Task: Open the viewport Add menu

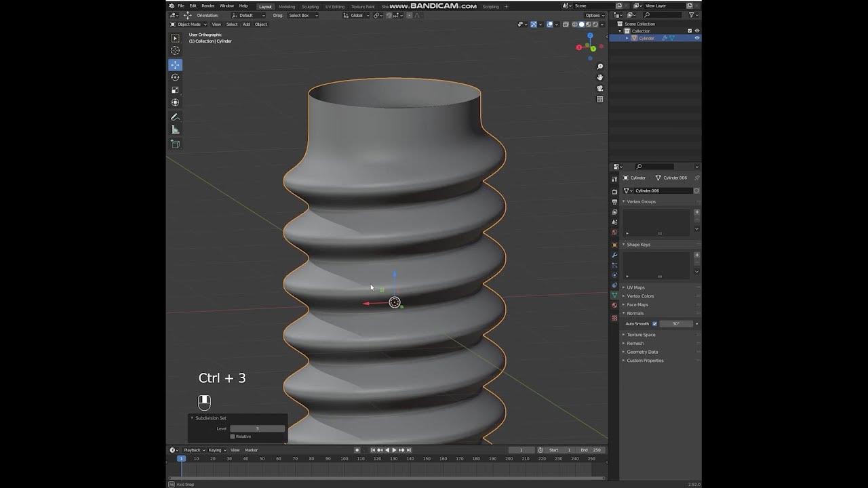Action: 246,24
